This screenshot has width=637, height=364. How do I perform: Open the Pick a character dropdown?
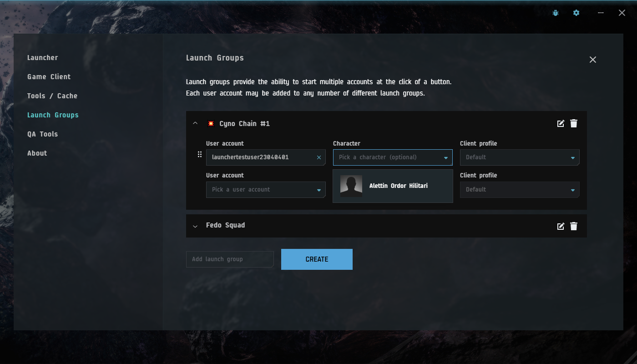(x=392, y=157)
